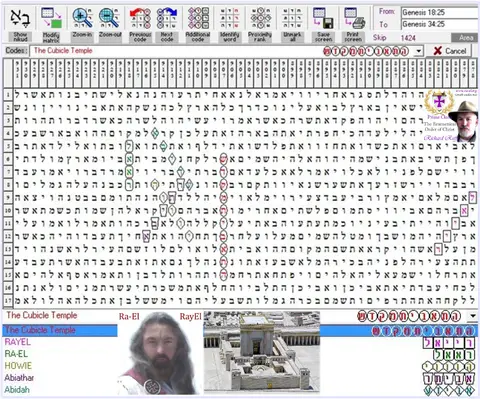Click The Cubicle Temple title above list
This screenshot has width=480, height=399.
pyautogui.click(x=42, y=315)
